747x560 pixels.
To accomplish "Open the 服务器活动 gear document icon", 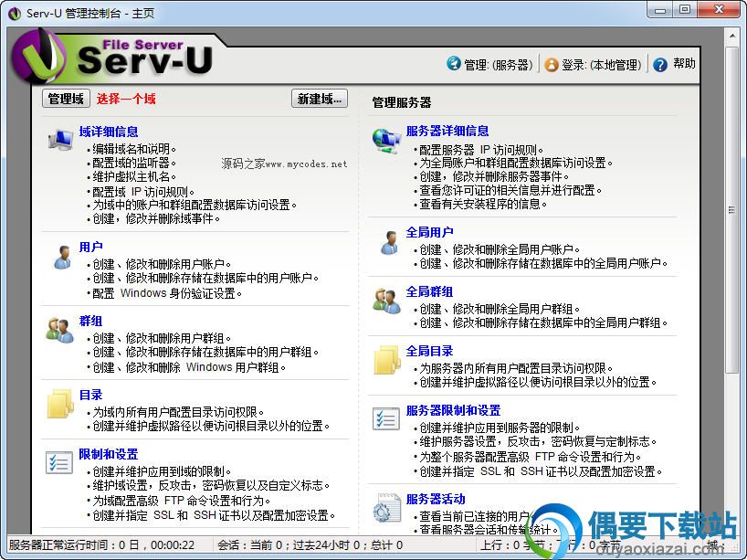I will coord(386,508).
